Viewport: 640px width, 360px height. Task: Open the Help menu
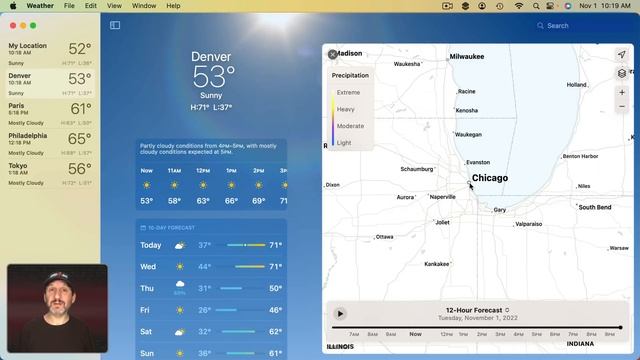click(x=173, y=6)
